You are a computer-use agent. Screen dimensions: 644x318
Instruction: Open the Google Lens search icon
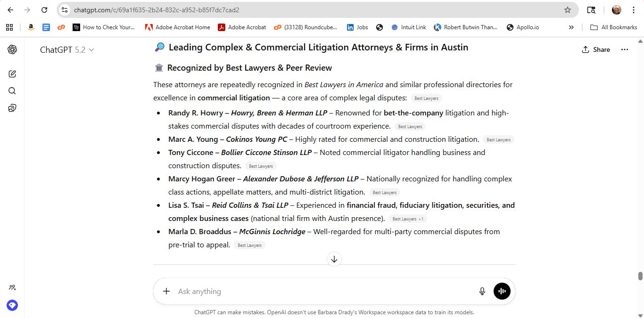pos(591,10)
